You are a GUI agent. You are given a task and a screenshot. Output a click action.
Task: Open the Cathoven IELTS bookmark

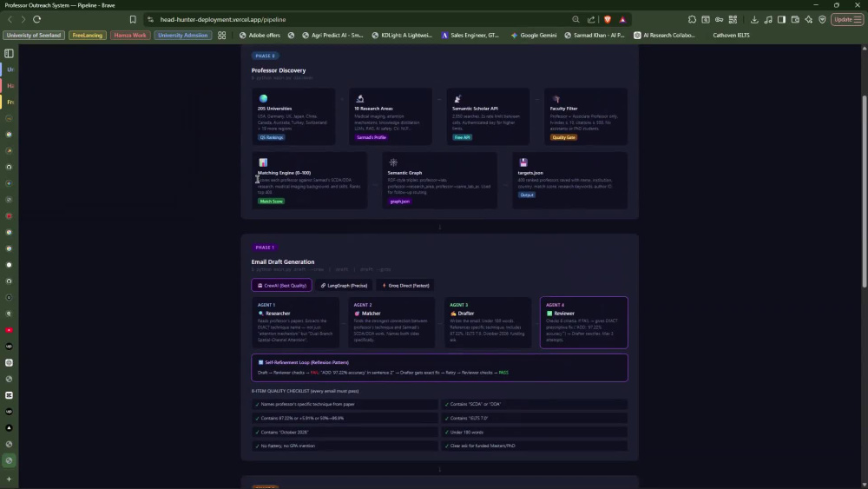click(x=731, y=35)
